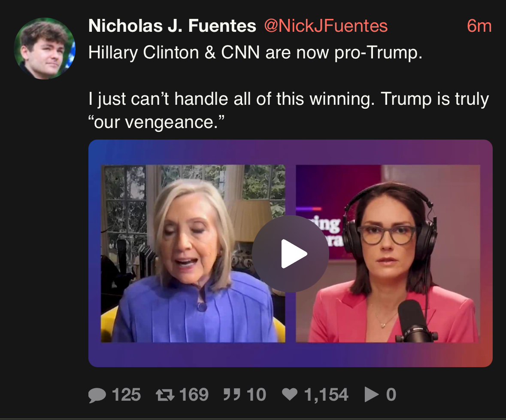The image size is (506, 420).
Task: Click right video pane with headphones host
Action: click(x=388, y=254)
